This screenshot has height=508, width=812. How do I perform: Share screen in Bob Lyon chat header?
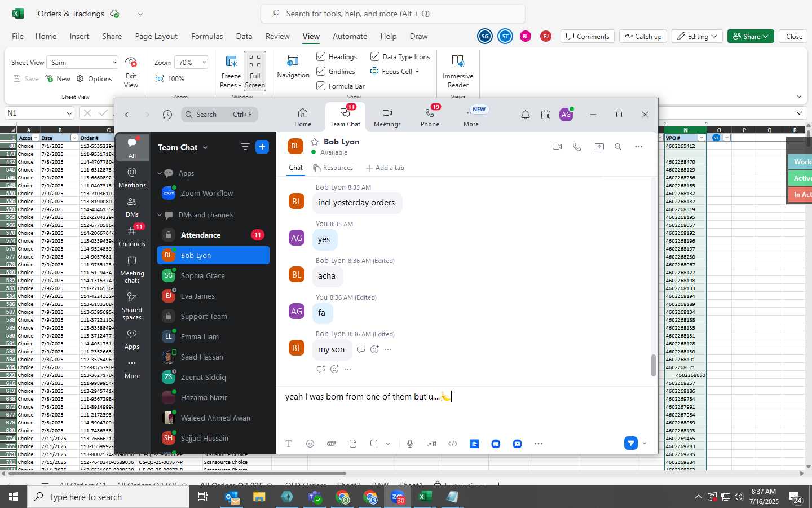click(599, 147)
